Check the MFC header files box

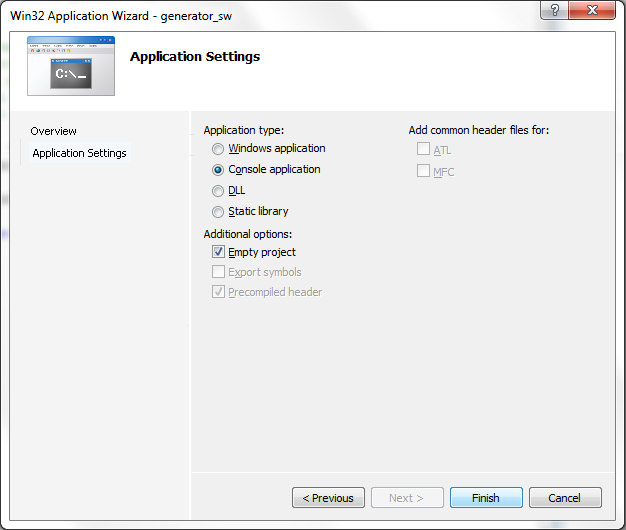[423, 171]
